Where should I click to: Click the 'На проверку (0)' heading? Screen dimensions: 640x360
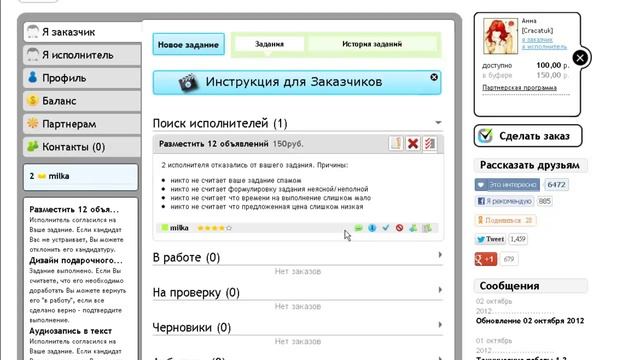coord(196,293)
